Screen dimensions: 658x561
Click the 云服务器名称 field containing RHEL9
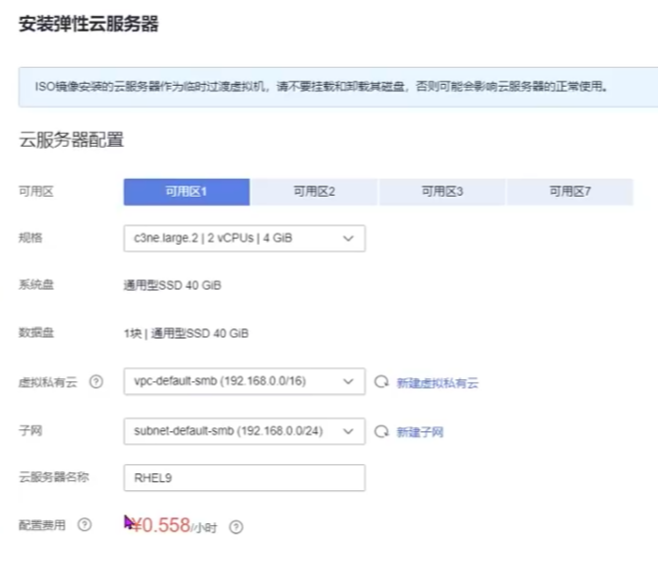(243, 478)
